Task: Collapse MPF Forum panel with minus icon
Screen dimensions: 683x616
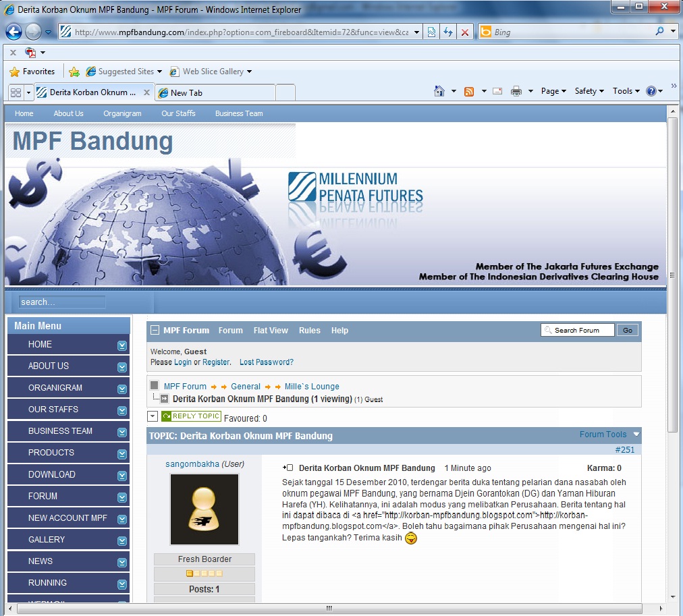Action: [x=155, y=331]
